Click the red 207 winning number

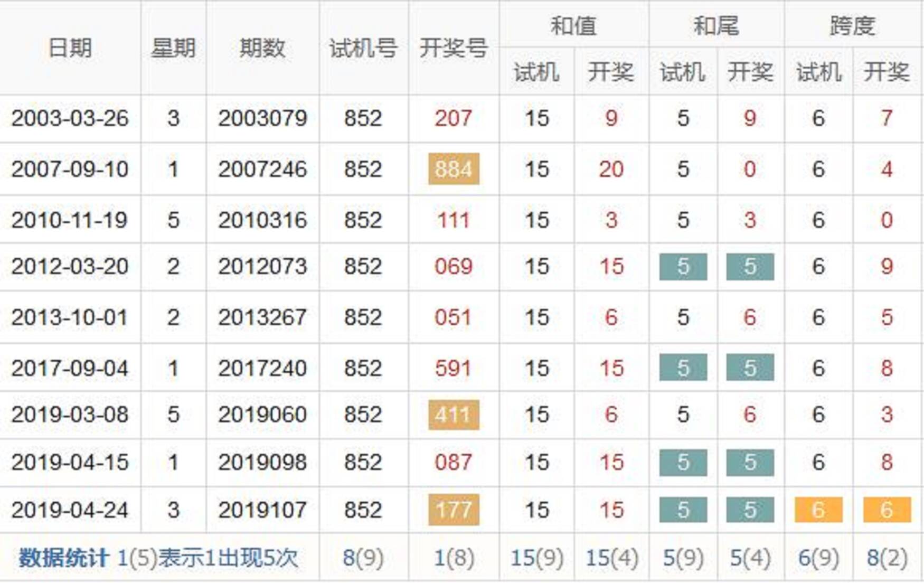[x=453, y=118]
